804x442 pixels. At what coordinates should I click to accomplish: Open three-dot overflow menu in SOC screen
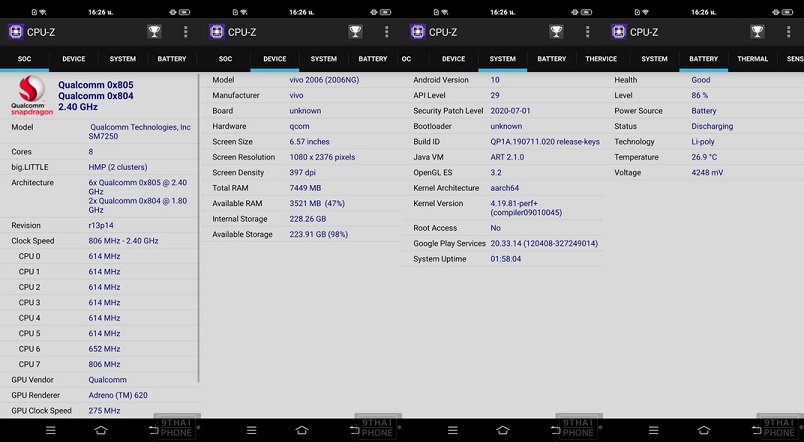click(186, 32)
